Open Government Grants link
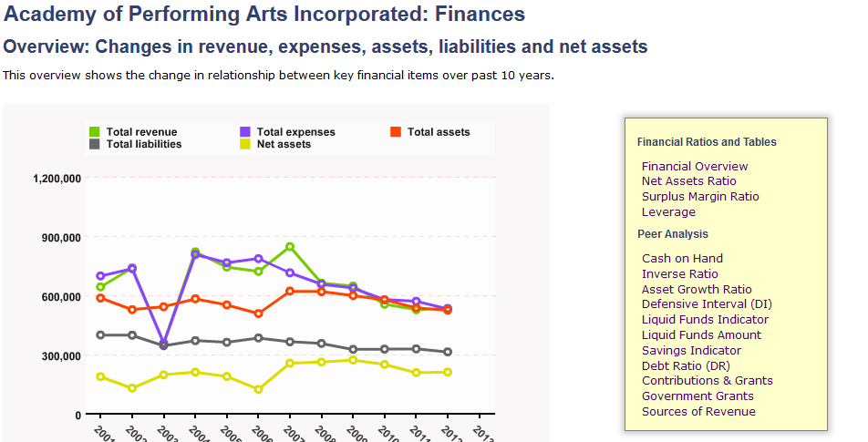This screenshot has height=442, width=868. [697, 396]
